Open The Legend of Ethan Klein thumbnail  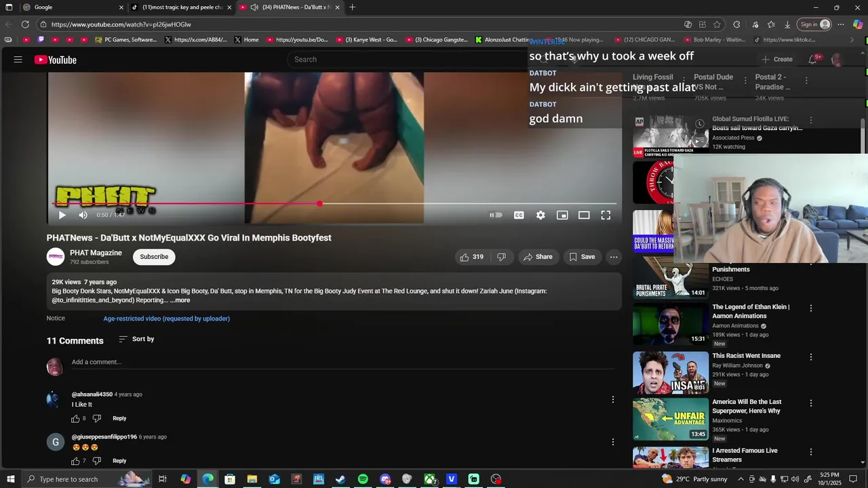coord(671,324)
